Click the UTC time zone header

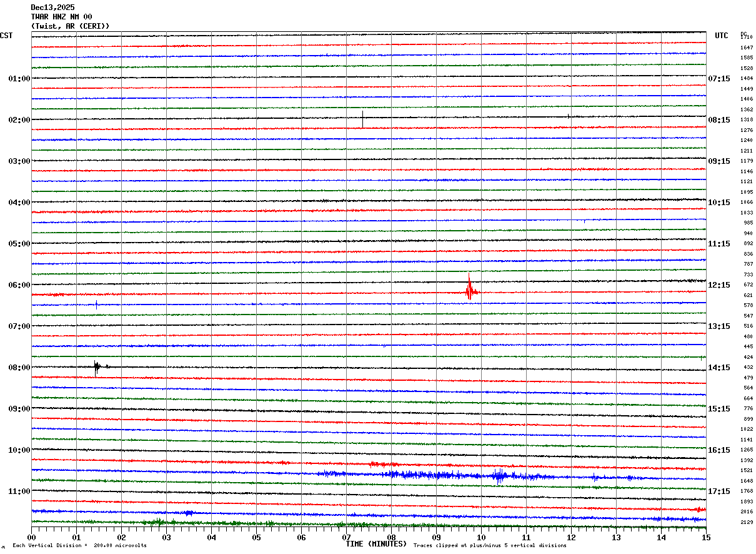pos(722,36)
